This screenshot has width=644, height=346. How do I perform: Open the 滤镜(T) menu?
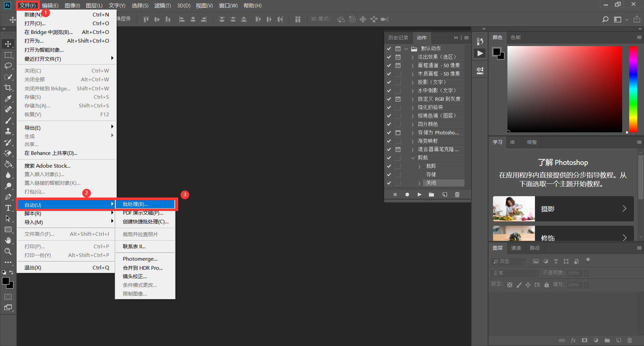tap(162, 5)
